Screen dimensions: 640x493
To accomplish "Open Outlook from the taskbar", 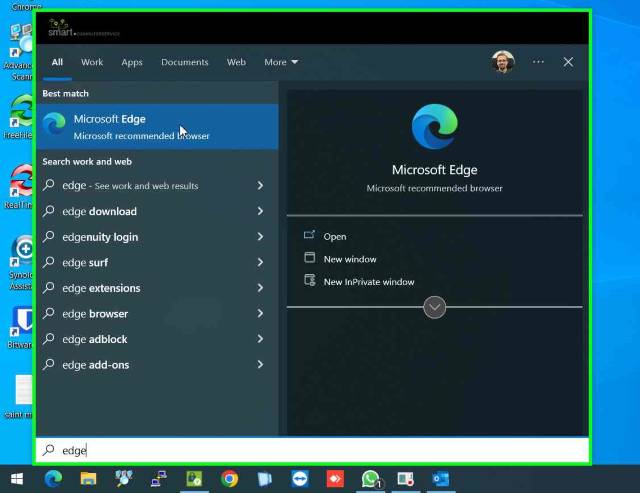I will [x=441, y=479].
